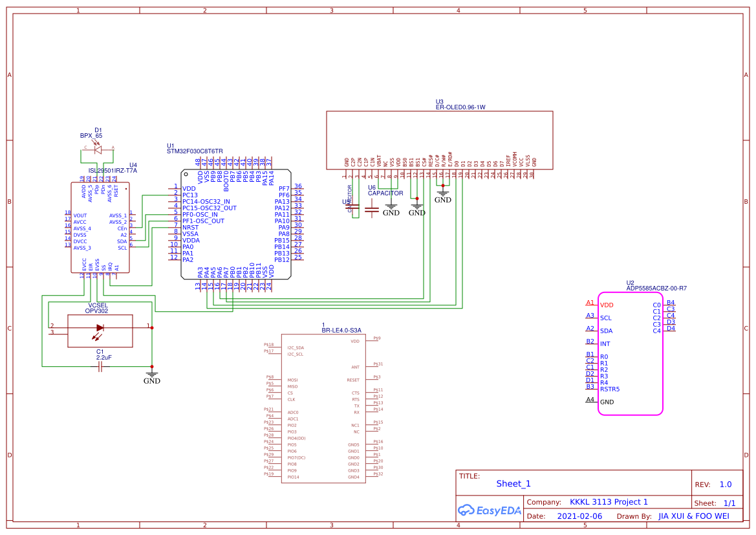Click the NRST pin label on STM32

pyautogui.click(x=190, y=227)
